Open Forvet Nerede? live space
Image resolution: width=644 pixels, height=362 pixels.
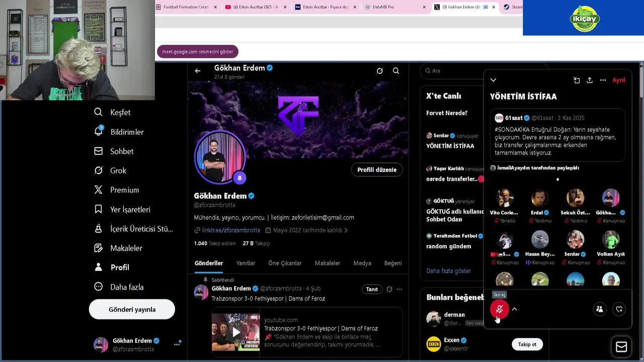click(447, 113)
